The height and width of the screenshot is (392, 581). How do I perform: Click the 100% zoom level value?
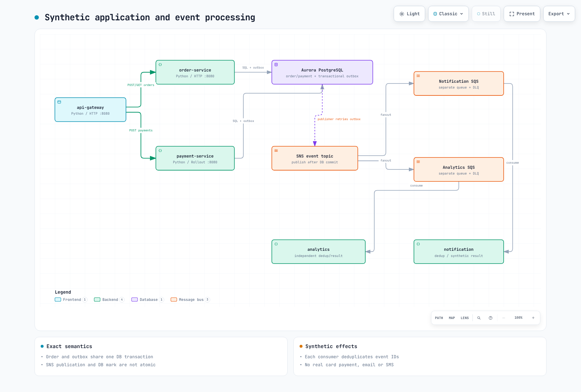pos(518,318)
